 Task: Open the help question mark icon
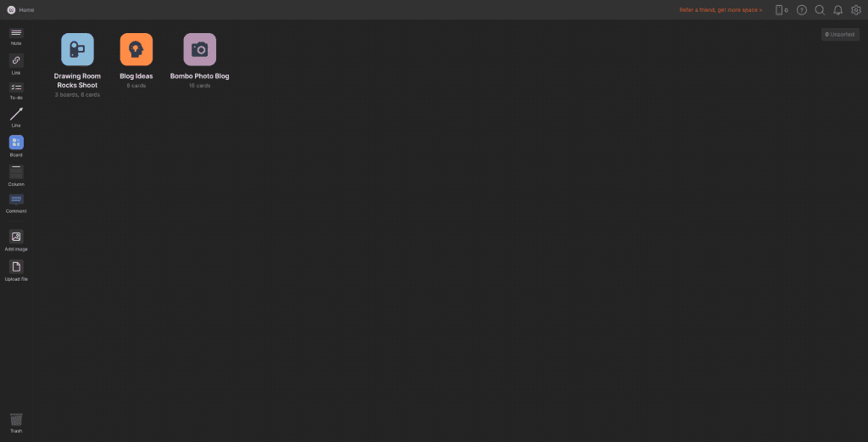pyautogui.click(x=802, y=10)
